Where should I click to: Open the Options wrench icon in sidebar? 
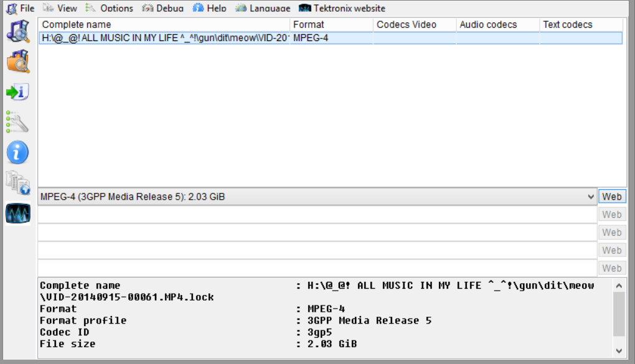(x=18, y=123)
